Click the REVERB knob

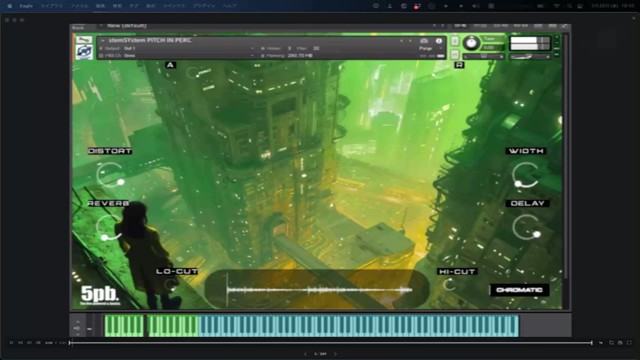[109, 227]
